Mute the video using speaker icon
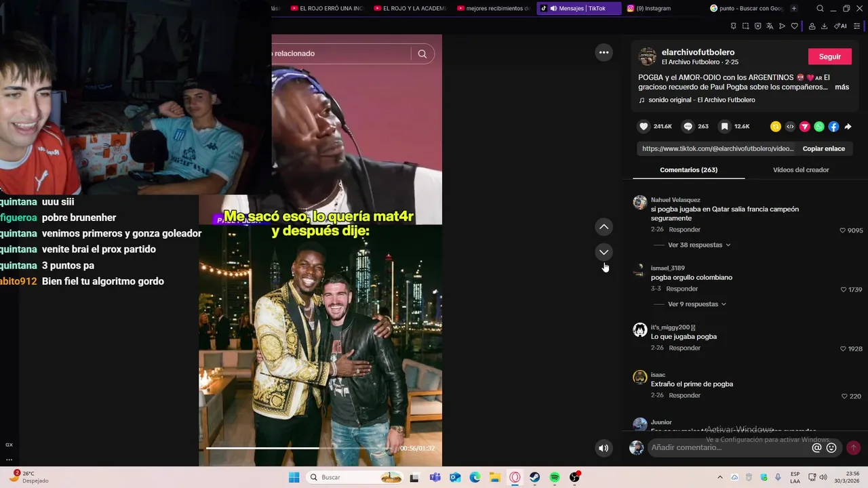 pos(604,448)
